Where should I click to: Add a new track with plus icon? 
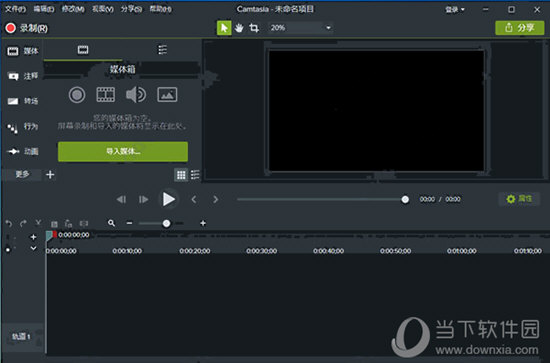(x=33, y=237)
